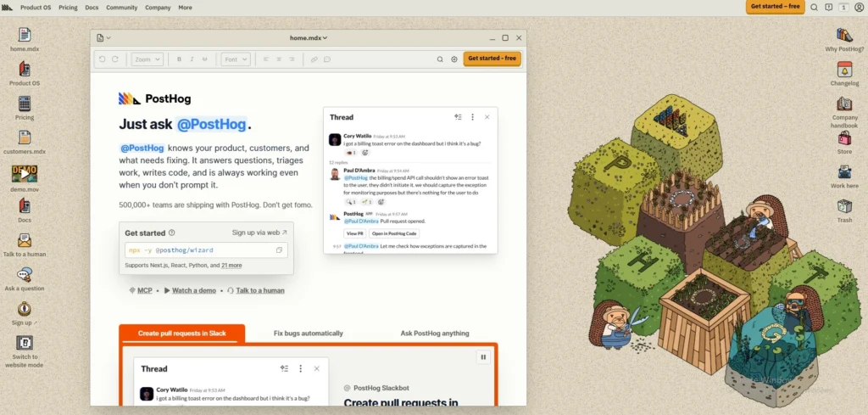Open the Trash desktop icon
The width and height of the screenshot is (868, 415).
point(844,206)
